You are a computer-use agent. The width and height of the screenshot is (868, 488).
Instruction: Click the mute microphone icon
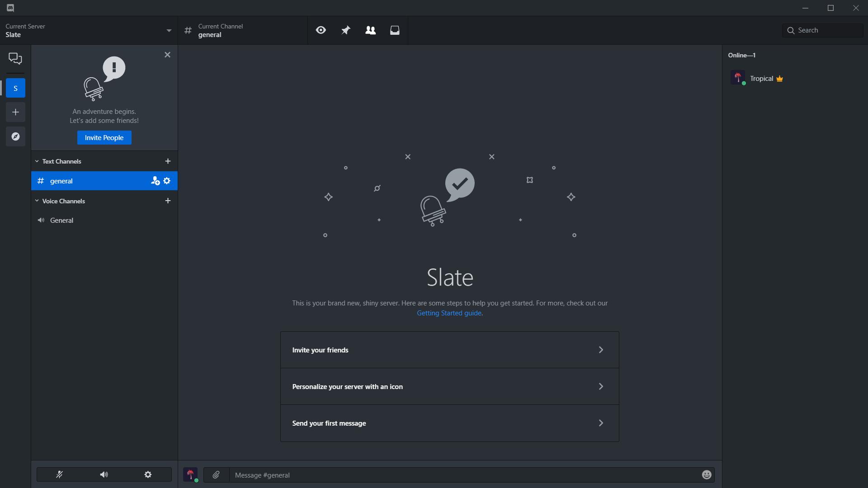pos(59,474)
